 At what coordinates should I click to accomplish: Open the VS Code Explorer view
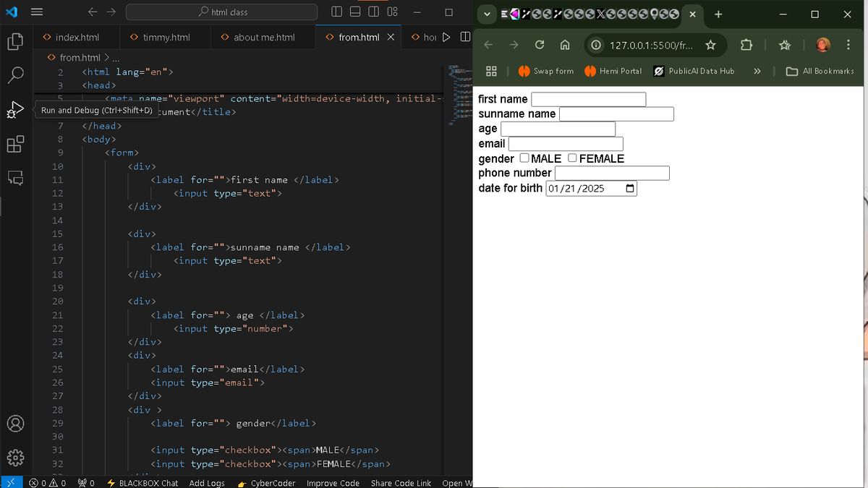(16, 41)
